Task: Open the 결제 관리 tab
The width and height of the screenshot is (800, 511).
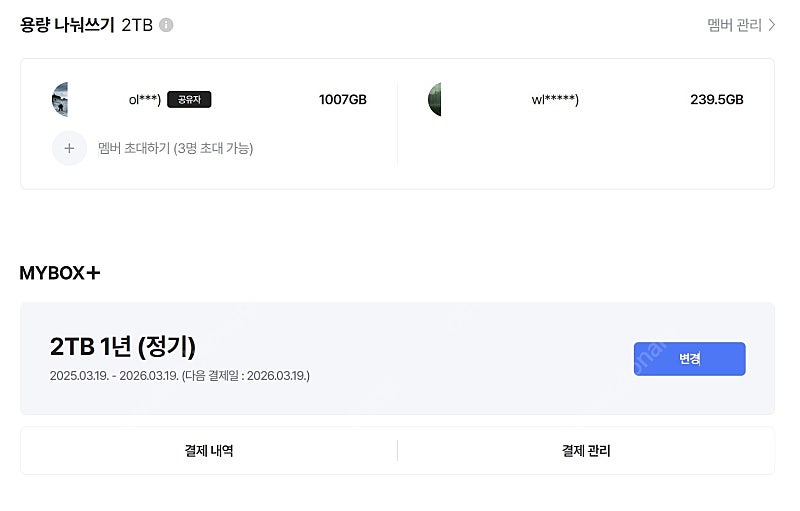Action: (586, 451)
